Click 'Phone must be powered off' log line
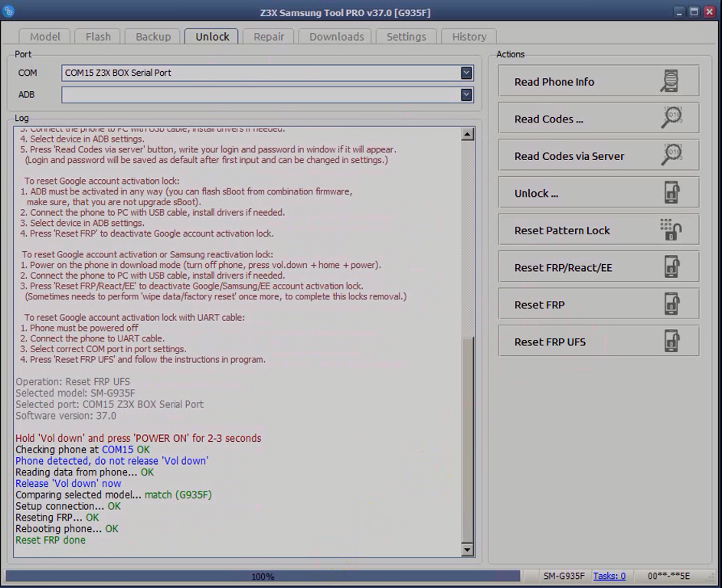Image resolution: width=722 pixels, height=588 pixels. point(79,328)
